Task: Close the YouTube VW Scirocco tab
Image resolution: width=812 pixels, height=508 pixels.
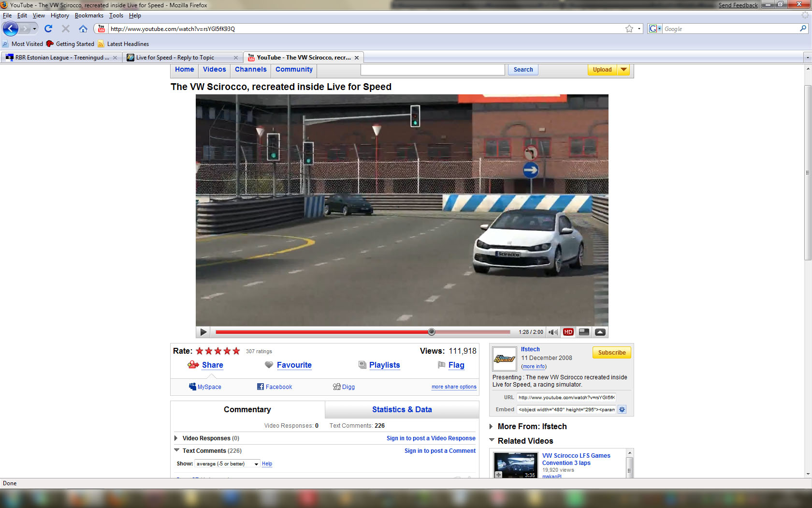Action: point(357,58)
